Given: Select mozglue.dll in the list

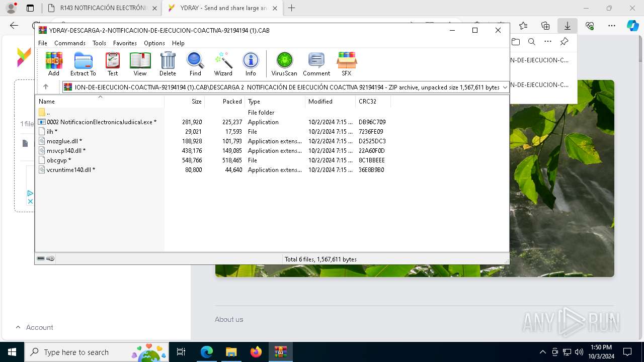Looking at the screenshot, I should pyautogui.click(x=60, y=141).
